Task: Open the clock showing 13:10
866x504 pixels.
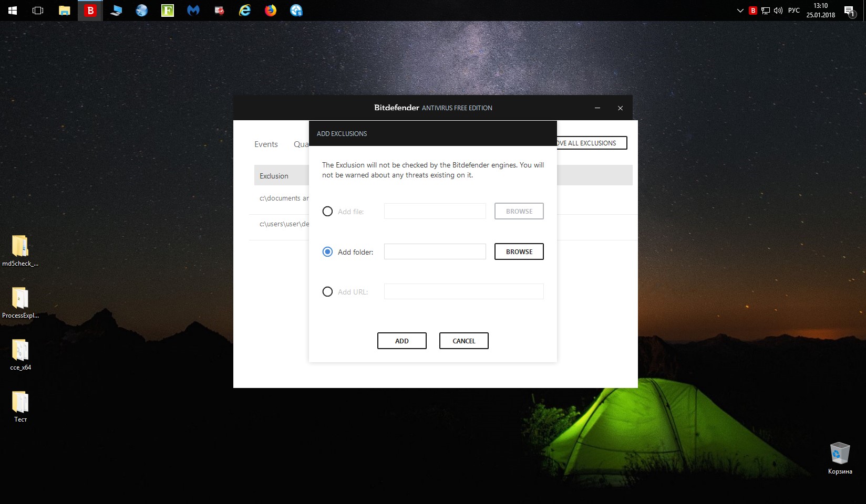Action: click(821, 10)
